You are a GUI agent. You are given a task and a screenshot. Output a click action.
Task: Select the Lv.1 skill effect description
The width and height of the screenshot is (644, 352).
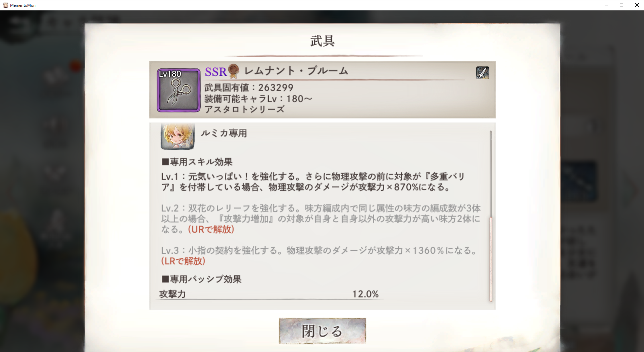313,182
